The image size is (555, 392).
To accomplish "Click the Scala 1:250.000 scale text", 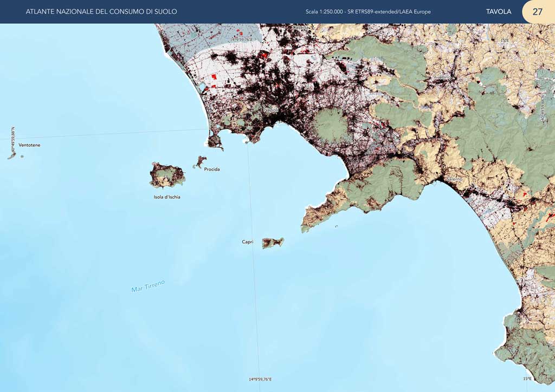I will [368, 11].
